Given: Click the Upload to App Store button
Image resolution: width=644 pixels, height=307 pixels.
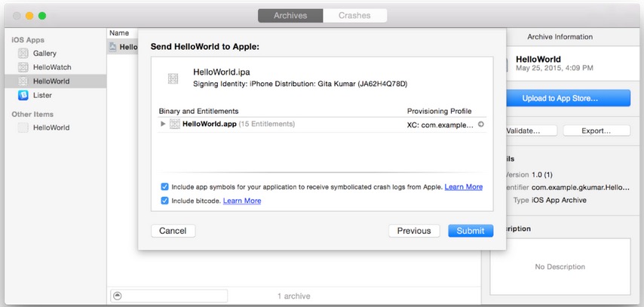Looking at the screenshot, I should [560, 98].
